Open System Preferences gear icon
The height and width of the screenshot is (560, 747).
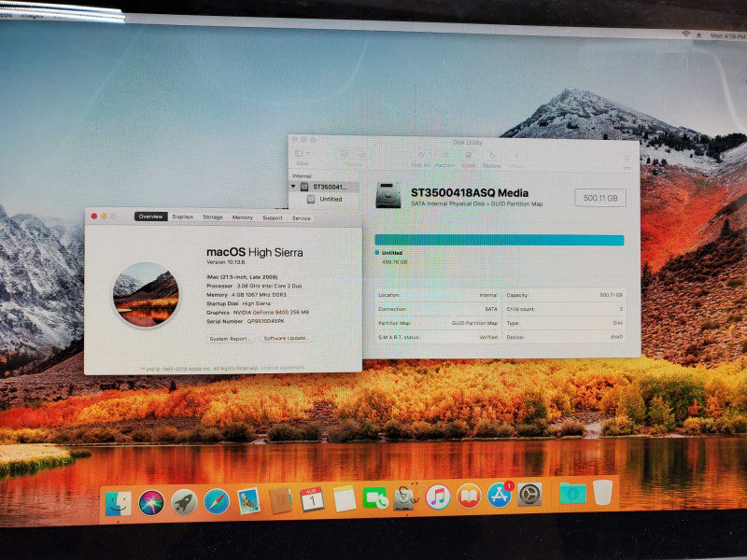coord(529,495)
